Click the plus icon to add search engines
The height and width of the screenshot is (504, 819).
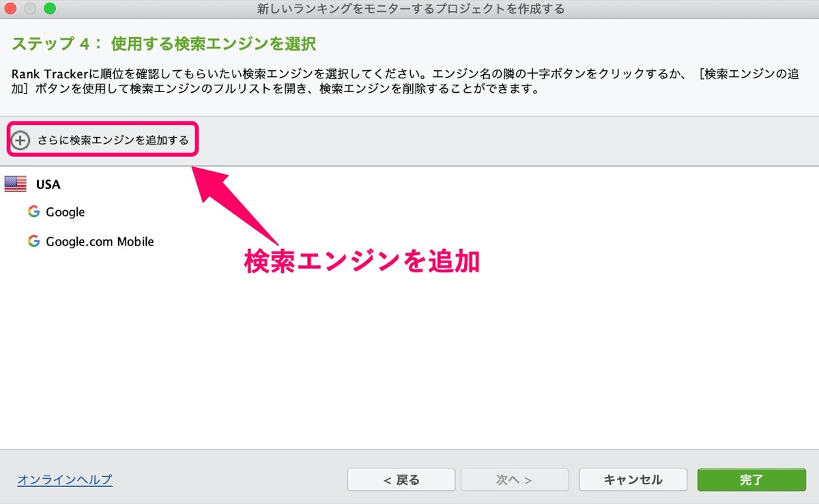pos(21,140)
